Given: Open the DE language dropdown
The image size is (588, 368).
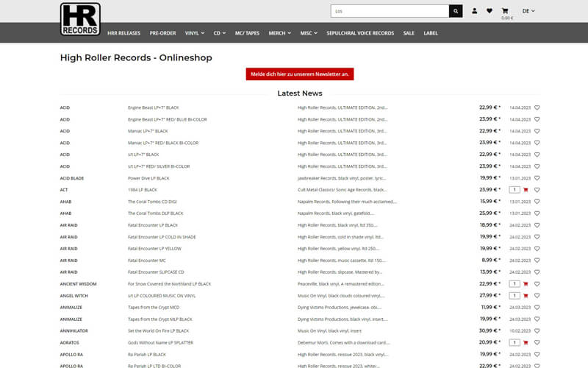Looking at the screenshot, I should click(528, 11).
